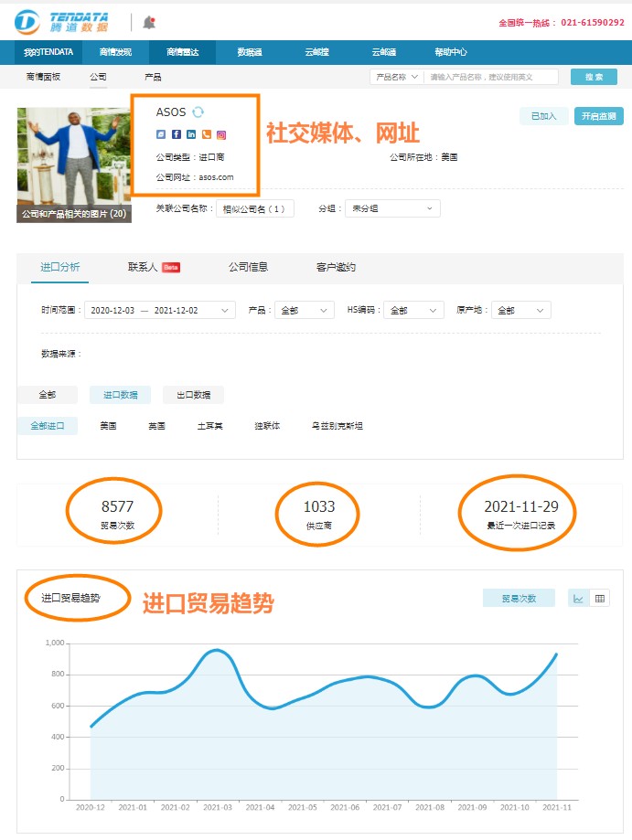The height and width of the screenshot is (840, 632).
Task: Open the notification bell
Action: [149, 23]
